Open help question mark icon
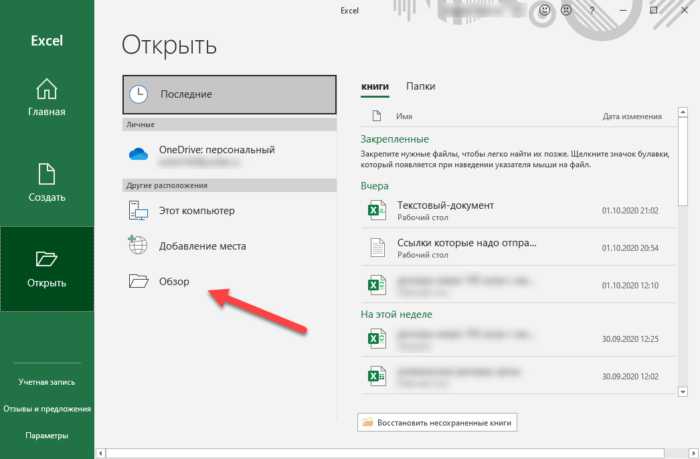 (x=592, y=10)
